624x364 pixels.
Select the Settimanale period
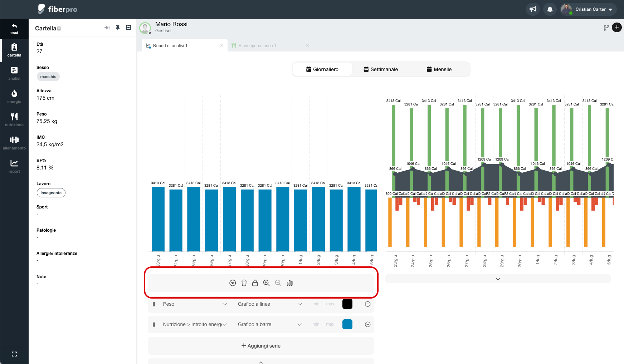tap(381, 69)
